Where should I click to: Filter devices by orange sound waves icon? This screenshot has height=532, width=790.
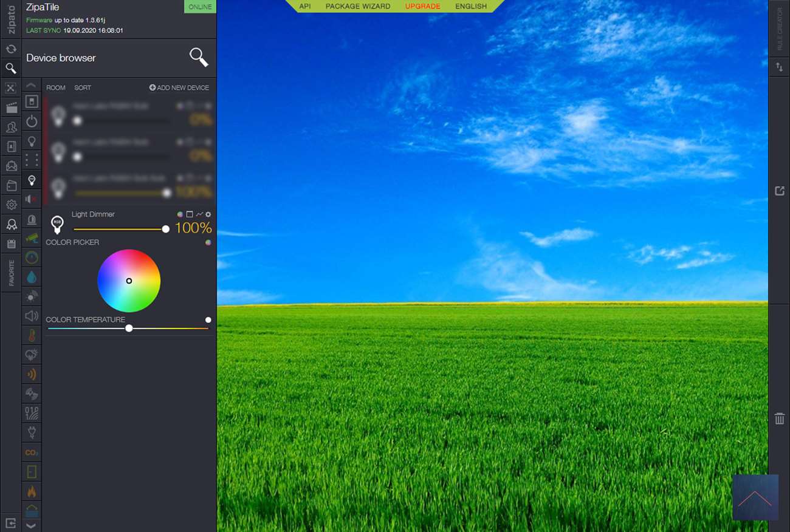pyautogui.click(x=32, y=374)
